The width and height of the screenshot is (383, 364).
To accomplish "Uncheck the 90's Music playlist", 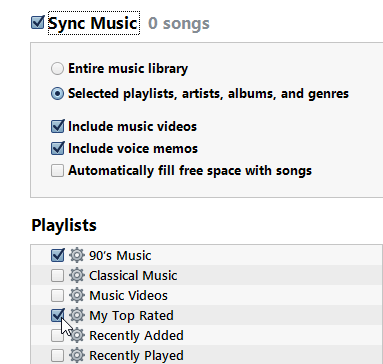I will pyautogui.click(x=57, y=256).
